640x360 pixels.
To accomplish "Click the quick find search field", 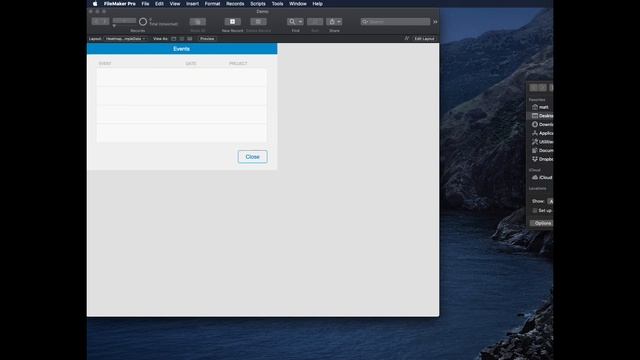I will [x=395, y=22].
